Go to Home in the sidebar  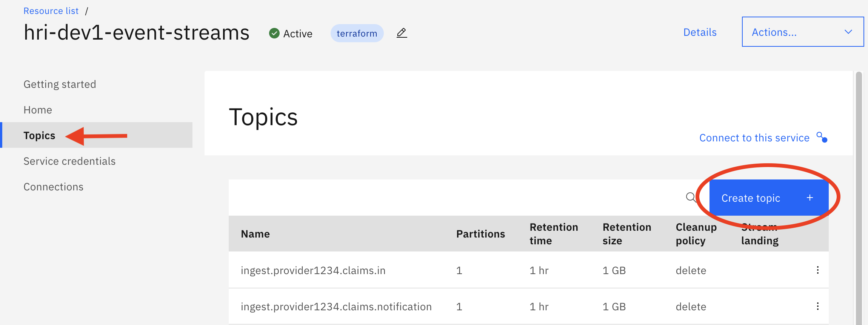tap(38, 110)
